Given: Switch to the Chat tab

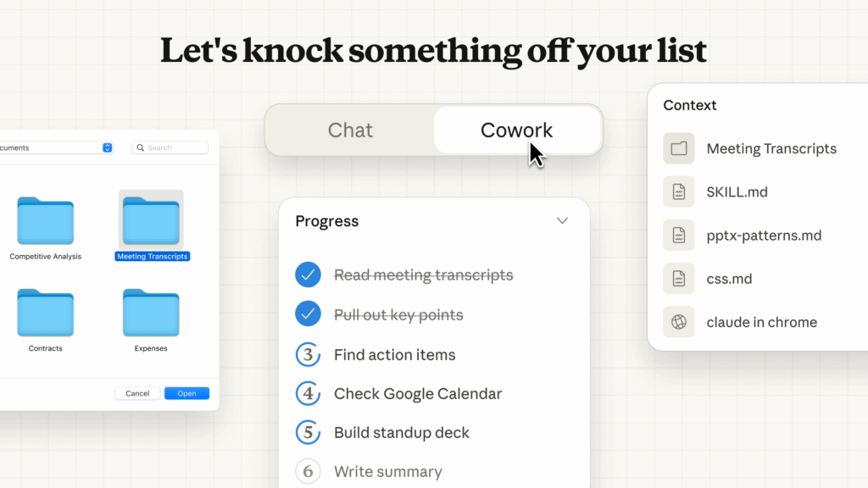Looking at the screenshot, I should pyautogui.click(x=349, y=130).
